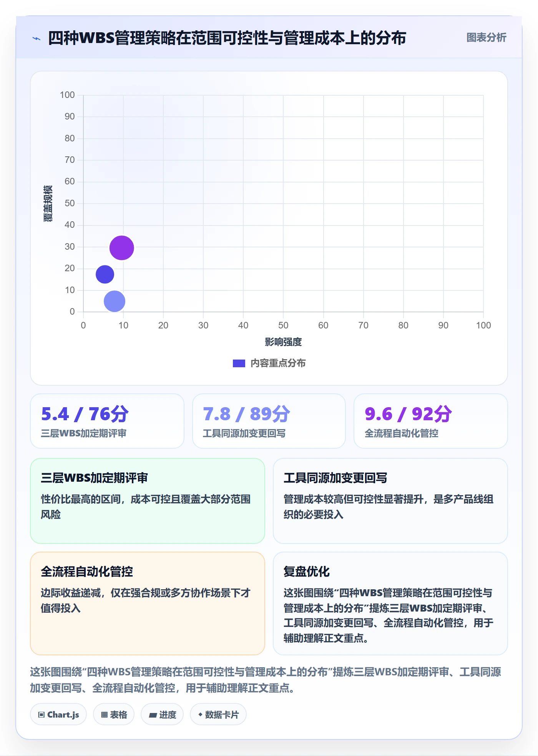538x756 pixels.
Task: Toggle the 内容重点分布 legend color swatch
Action: pos(239,363)
